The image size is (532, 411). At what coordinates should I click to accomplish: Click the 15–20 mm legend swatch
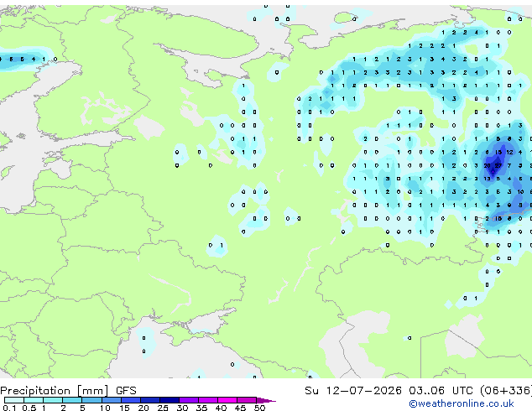point(131,400)
